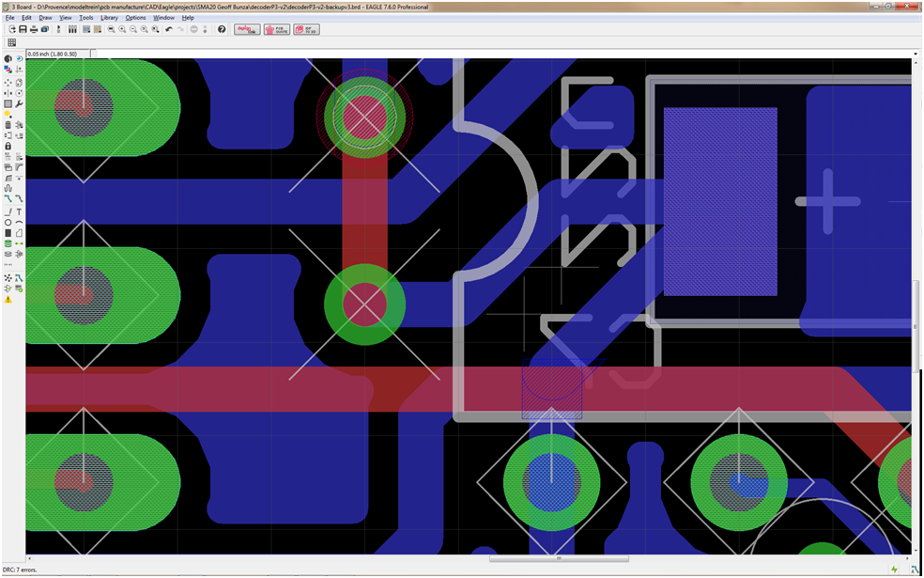Open the File menu

coord(9,18)
